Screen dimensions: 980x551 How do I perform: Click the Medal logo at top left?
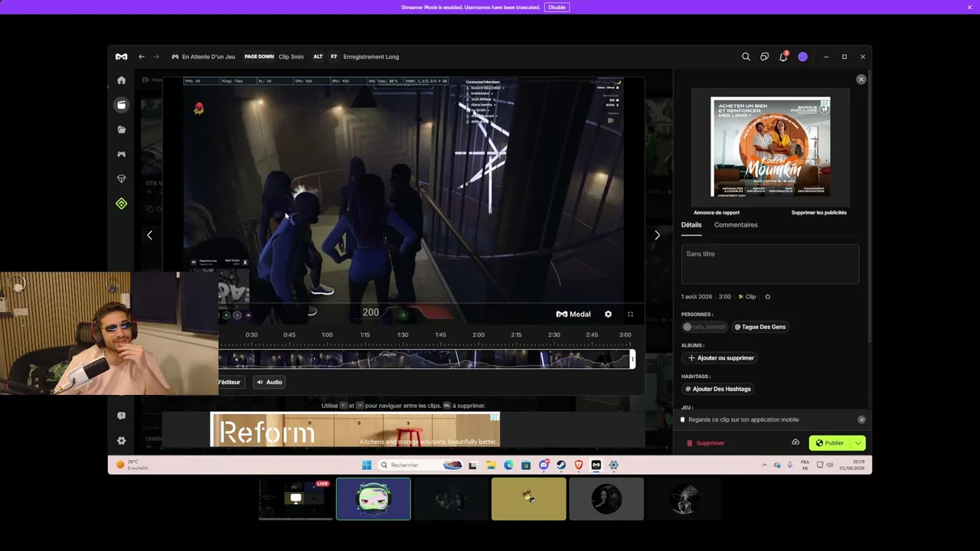tap(121, 57)
